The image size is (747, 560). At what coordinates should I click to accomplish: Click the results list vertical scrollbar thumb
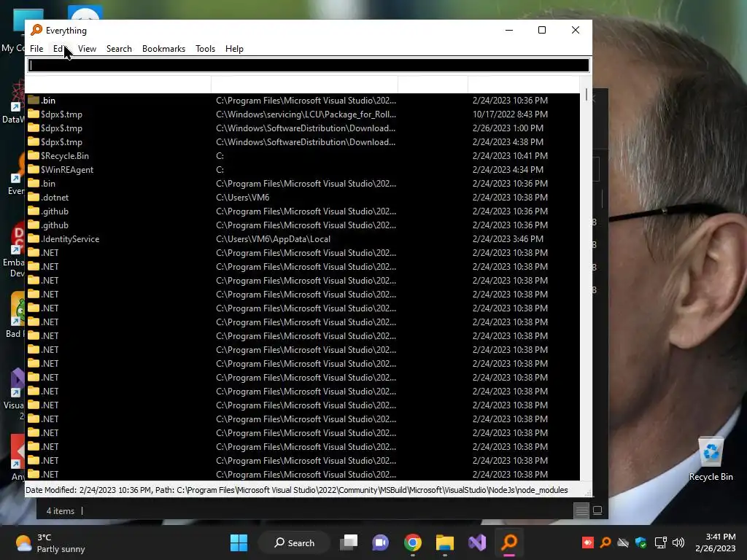point(587,94)
